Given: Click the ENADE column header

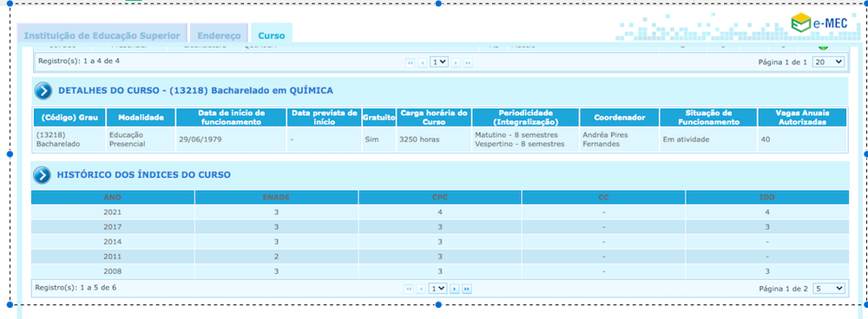Looking at the screenshot, I should [x=276, y=198].
